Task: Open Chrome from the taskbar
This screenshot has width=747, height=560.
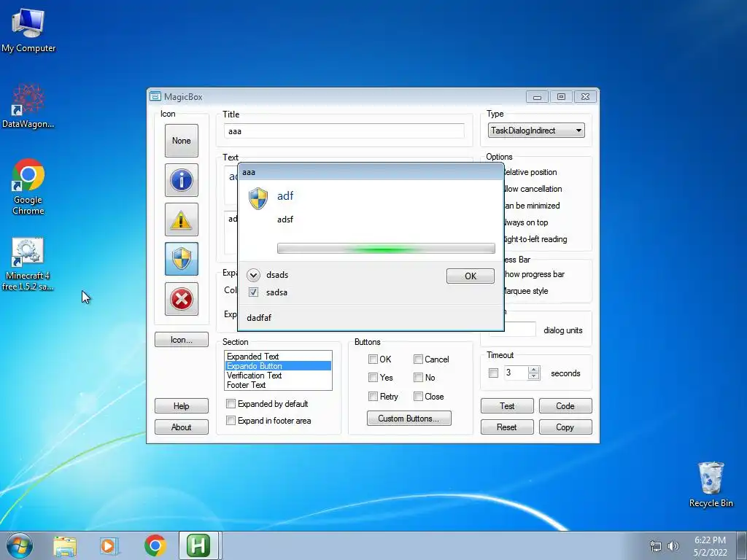Action: coord(155,545)
